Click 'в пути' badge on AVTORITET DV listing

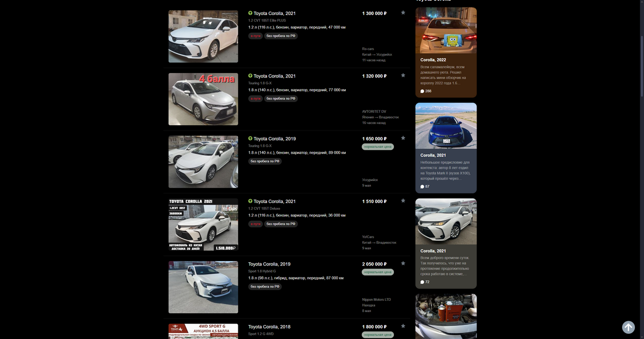click(x=255, y=99)
